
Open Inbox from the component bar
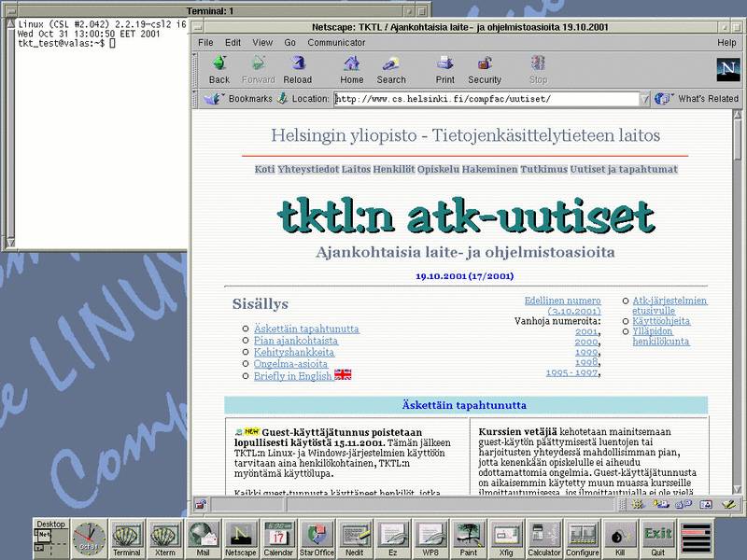[x=661, y=504]
